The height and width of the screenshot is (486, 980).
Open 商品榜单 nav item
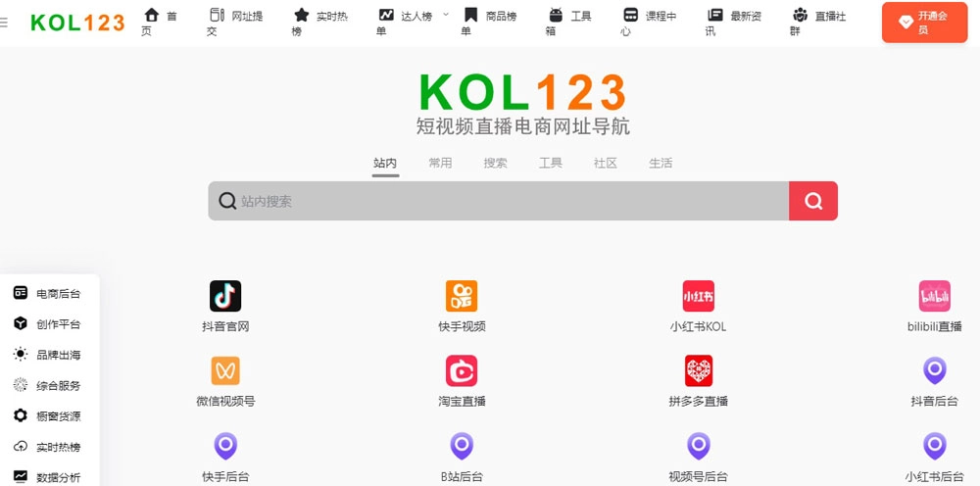[x=489, y=23]
